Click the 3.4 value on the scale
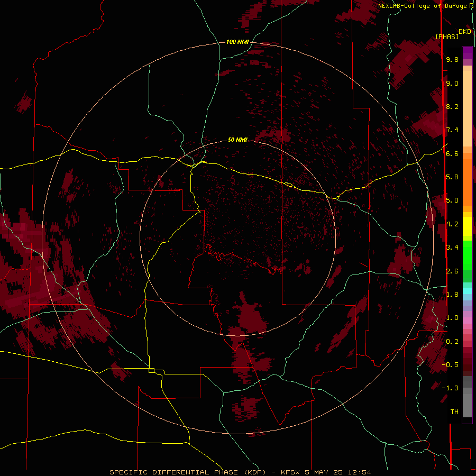This screenshot has height=476, width=476. [x=452, y=248]
